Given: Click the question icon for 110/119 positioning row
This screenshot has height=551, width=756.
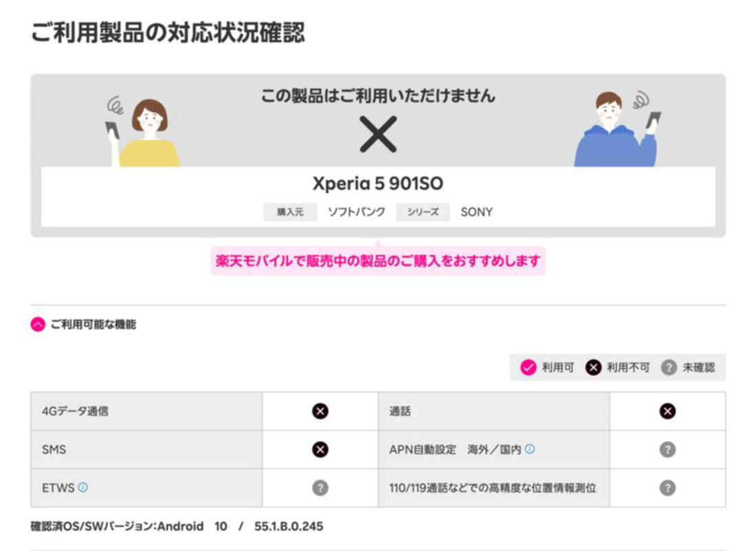Looking at the screenshot, I should pyautogui.click(x=667, y=488).
